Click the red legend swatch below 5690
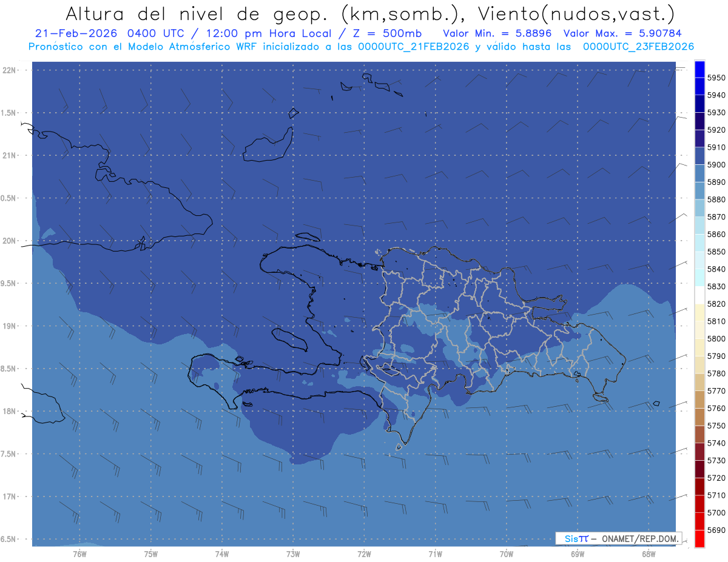 click(699, 538)
